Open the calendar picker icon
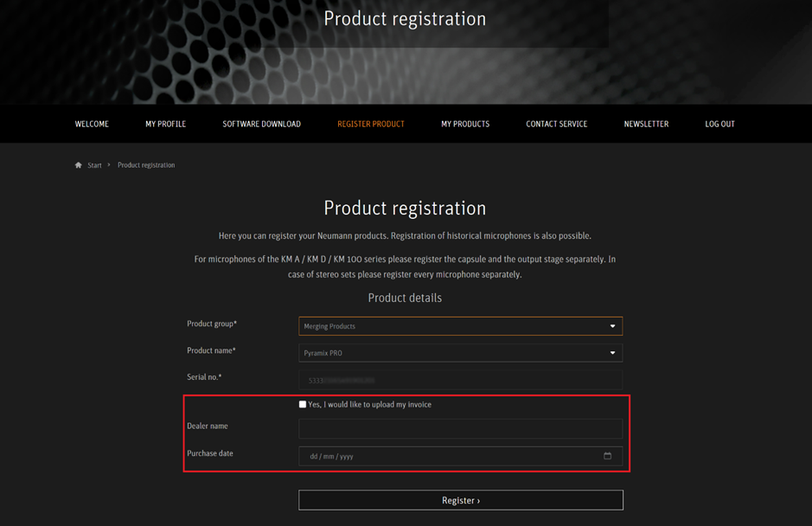 coord(607,456)
